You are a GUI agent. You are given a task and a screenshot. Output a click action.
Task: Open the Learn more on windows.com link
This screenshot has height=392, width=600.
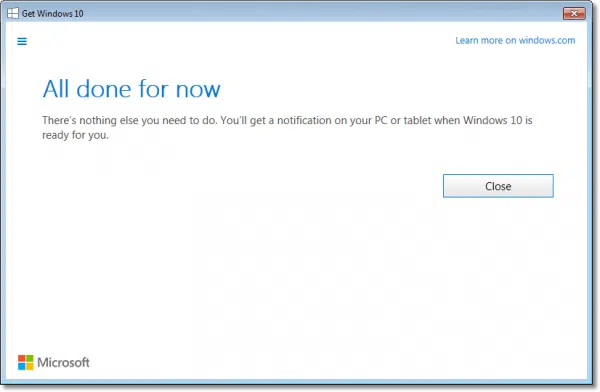click(x=515, y=40)
